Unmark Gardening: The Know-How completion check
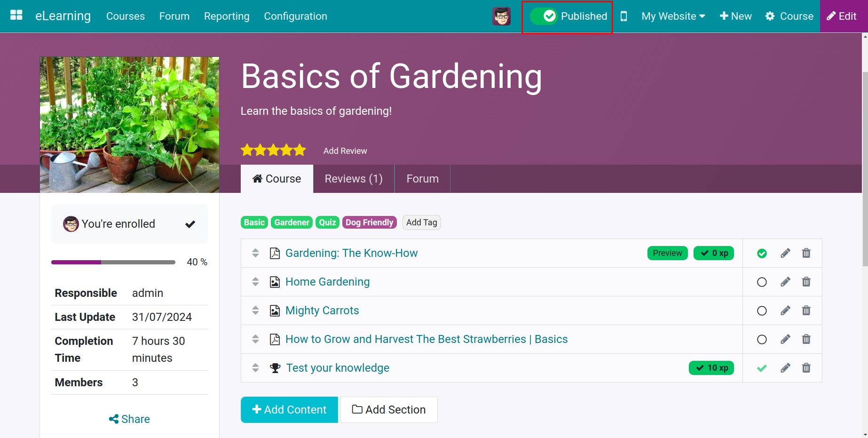Viewport: 868px width, 438px height. [762, 254]
